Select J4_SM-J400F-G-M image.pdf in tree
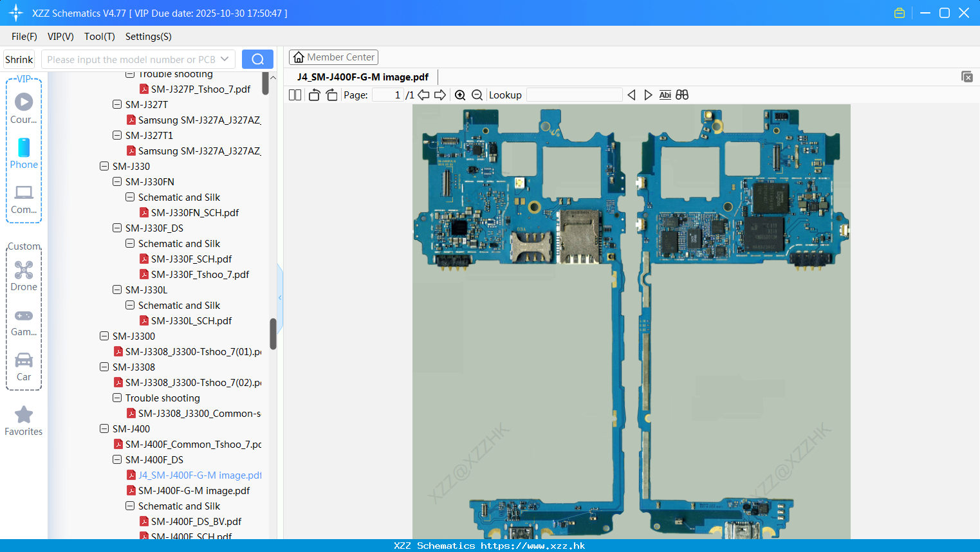The image size is (980, 552). 194,475
